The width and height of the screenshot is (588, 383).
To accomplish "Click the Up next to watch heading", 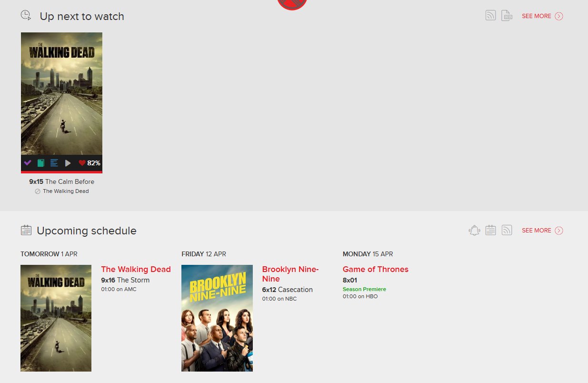I will click(82, 16).
